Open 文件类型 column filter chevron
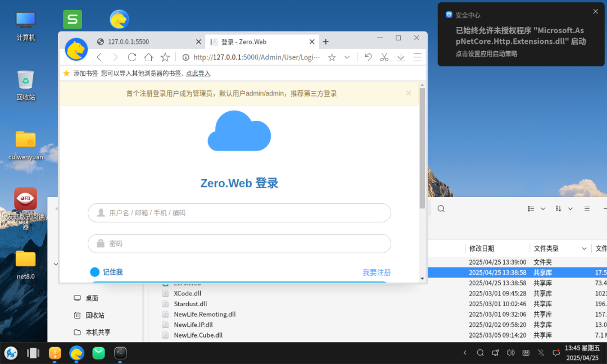Screen dimensions: 607x364 pyautogui.click(x=584, y=249)
